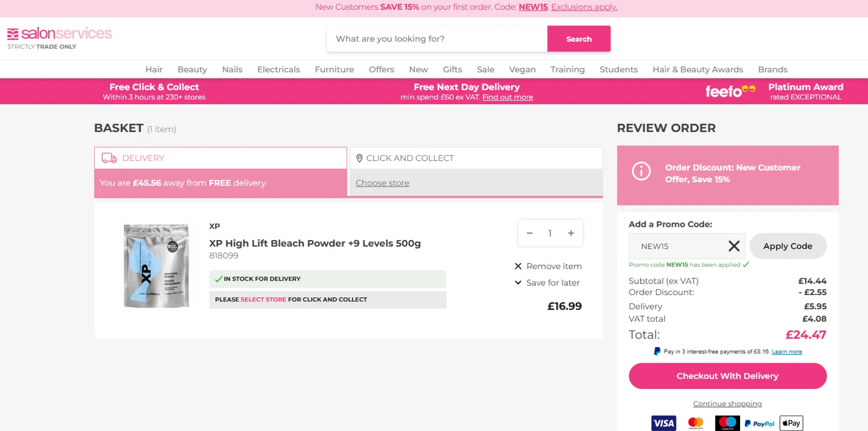Image resolution: width=868 pixels, height=431 pixels.
Task: Click Checkout With Delivery
Action: point(727,376)
